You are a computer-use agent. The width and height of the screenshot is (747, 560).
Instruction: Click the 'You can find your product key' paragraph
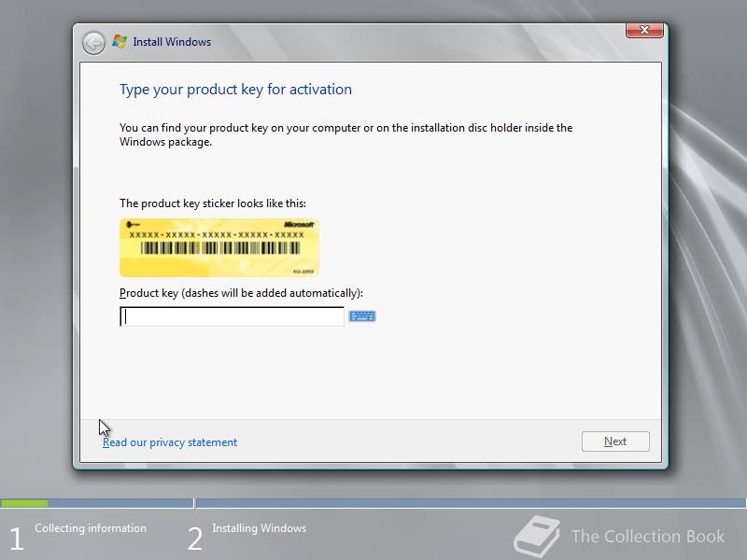(x=345, y=134)
